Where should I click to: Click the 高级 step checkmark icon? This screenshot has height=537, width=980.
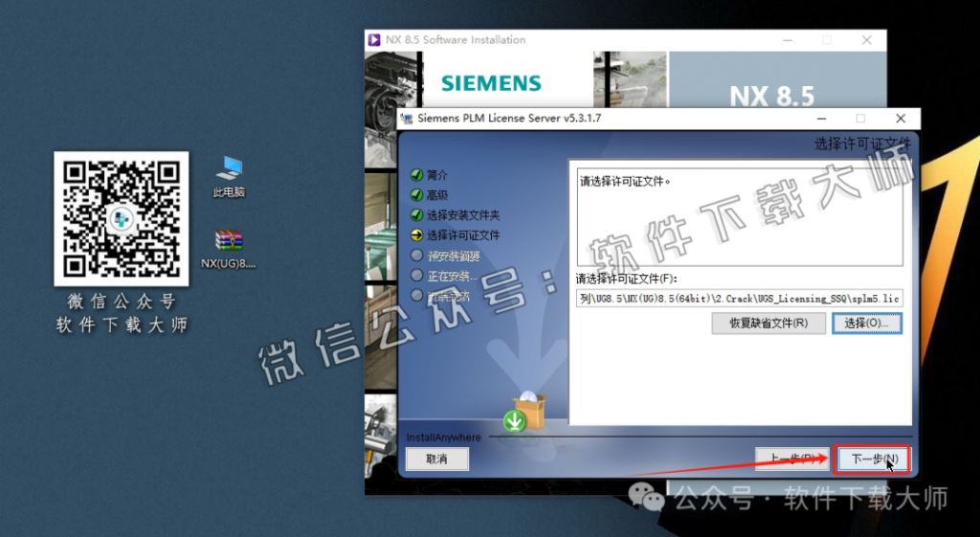point(417,195)
